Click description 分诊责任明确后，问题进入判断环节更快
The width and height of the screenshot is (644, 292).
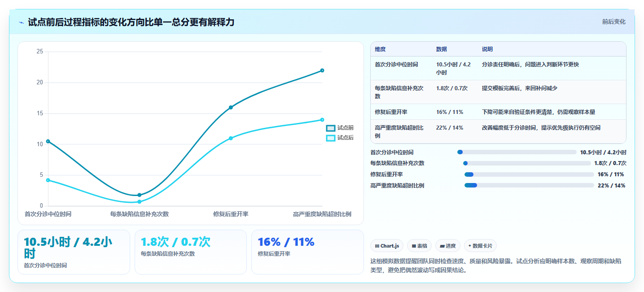[530, 65]
